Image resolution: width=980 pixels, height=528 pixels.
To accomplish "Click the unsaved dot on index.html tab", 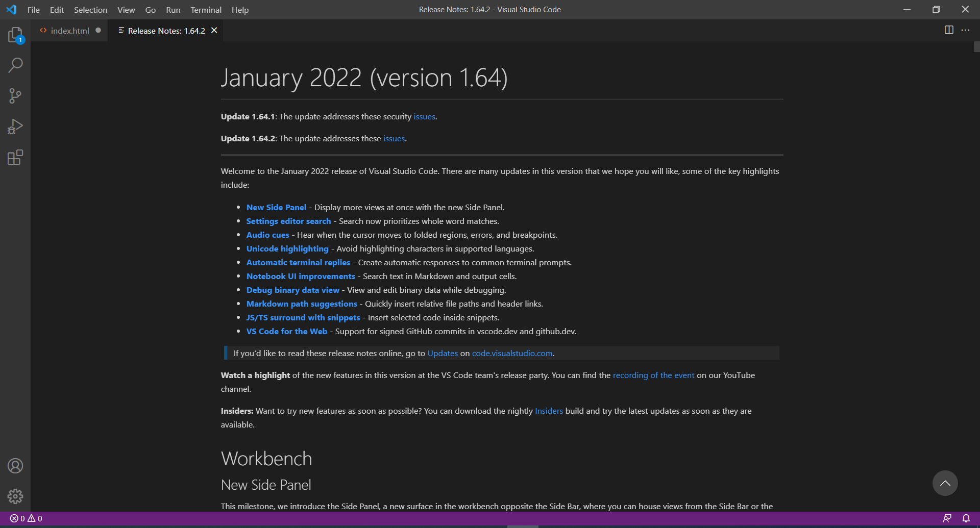I will tap(98, 31).
